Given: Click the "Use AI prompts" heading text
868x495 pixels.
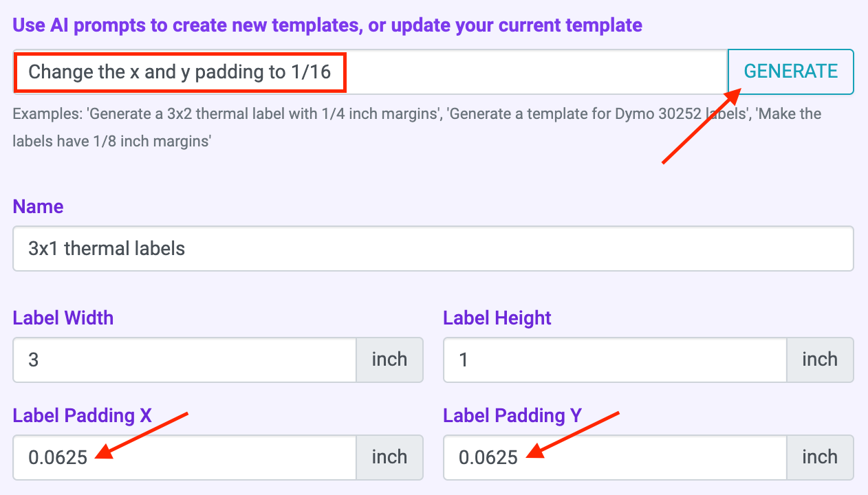Looking at the screenshot, I should 327,26.
